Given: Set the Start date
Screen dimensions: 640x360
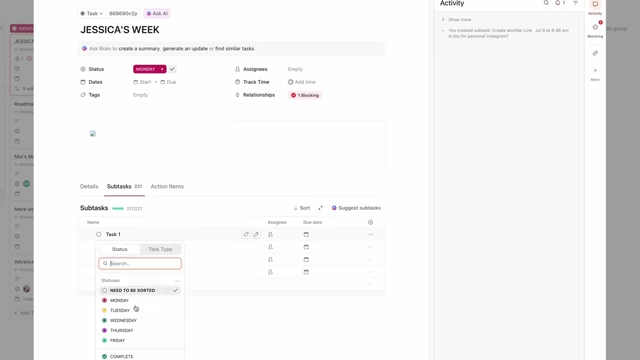Looking at the screenshot, I should tap(142, 82).
